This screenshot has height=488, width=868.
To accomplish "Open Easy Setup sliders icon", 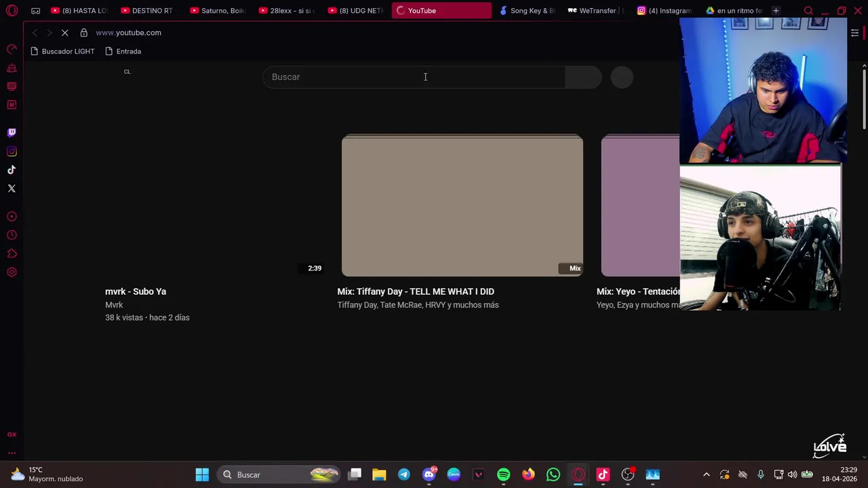I will [x=854, y=33].
